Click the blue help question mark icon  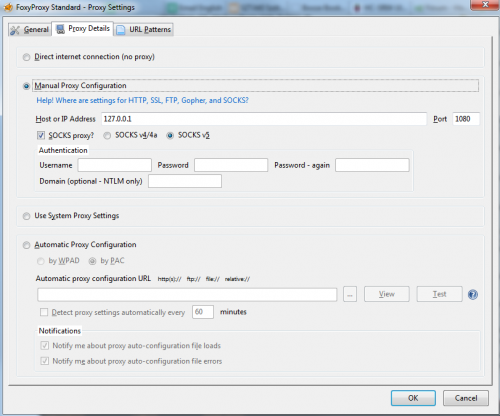(473, 294)
